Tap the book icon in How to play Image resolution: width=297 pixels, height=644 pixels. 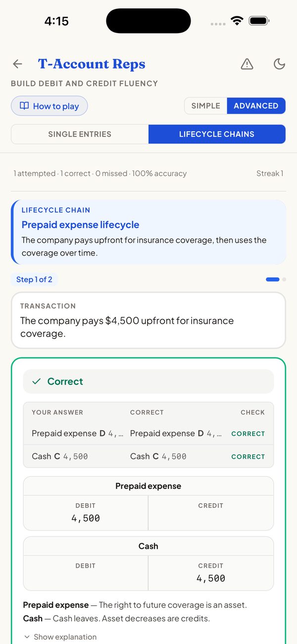pos(24,106)
